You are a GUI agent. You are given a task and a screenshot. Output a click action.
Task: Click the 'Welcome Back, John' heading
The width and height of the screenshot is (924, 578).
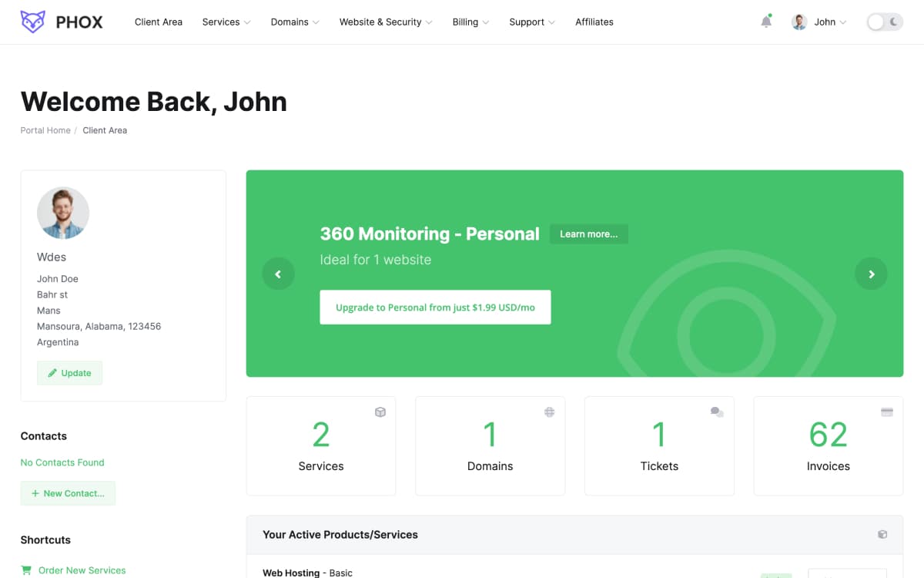154,102
